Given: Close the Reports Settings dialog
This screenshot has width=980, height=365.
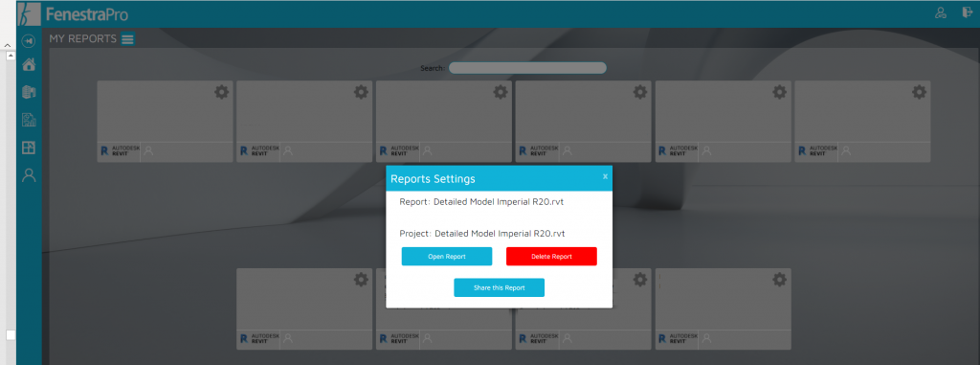Looking at the screenshot, I should pyautogui.click(x=605, y=176).
